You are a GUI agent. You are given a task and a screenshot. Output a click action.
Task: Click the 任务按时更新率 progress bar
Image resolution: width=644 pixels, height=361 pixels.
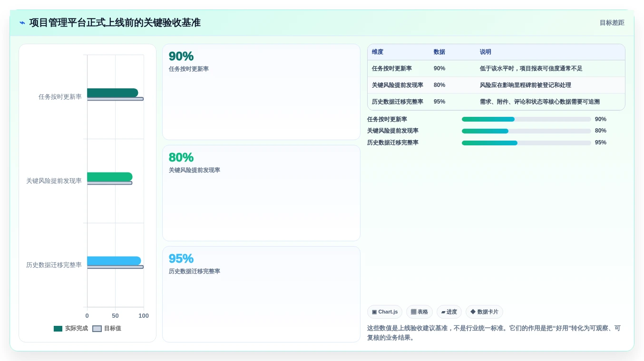[x=526, y=119]
